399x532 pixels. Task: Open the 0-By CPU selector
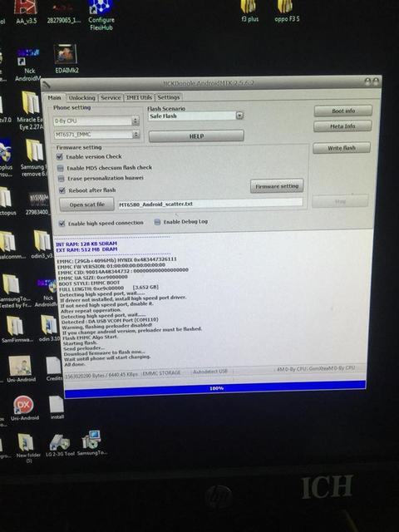[x=96, y=121]
